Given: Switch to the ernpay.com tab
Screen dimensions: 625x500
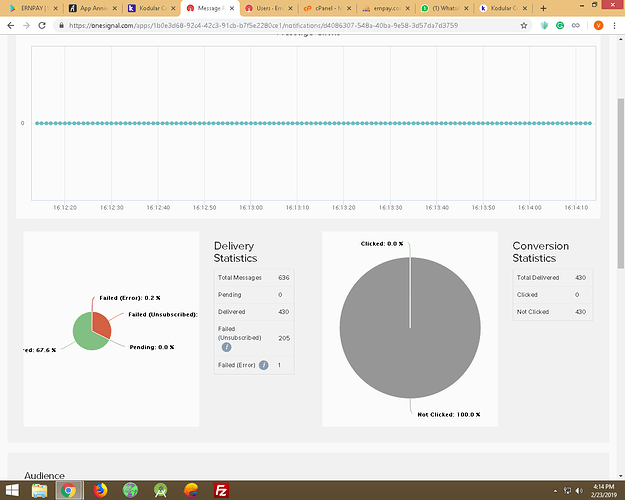Looking at the screenshot, I should 385,8.
